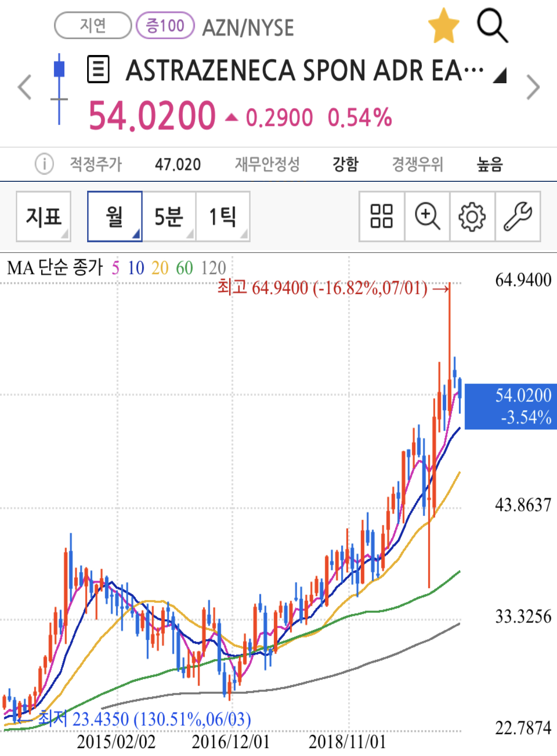Select the 5분 interval button
Screen dimensions: 557x756
pyautogui.click(x=169, y=216)
